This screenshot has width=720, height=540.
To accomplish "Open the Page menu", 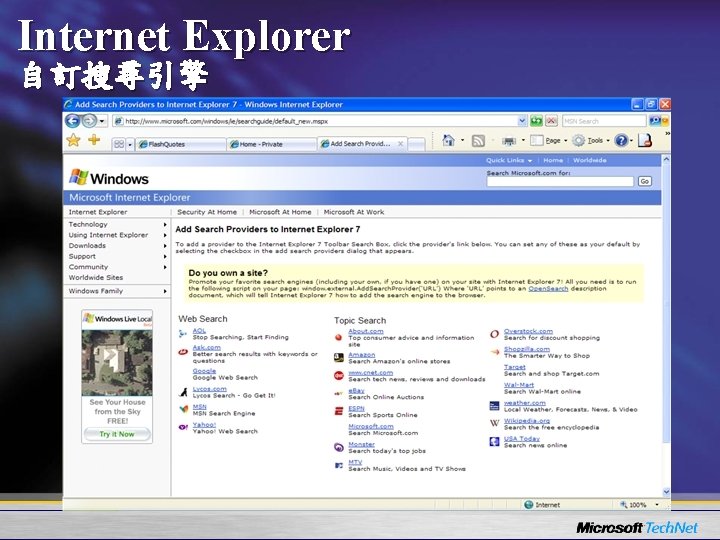I will (549, 141).
